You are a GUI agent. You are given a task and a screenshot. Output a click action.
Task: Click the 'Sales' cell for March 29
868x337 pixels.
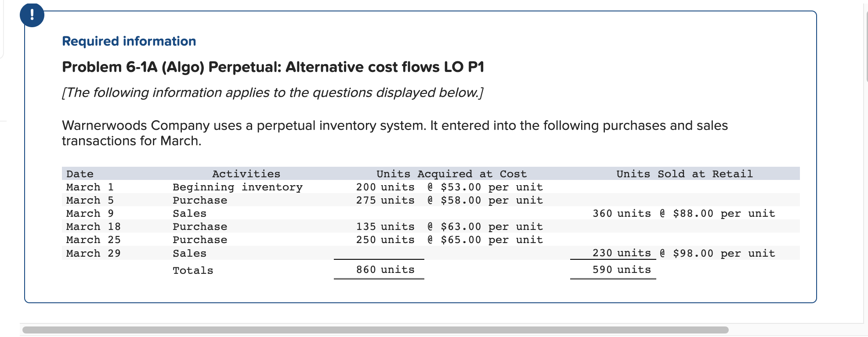(x=189, y=253)
